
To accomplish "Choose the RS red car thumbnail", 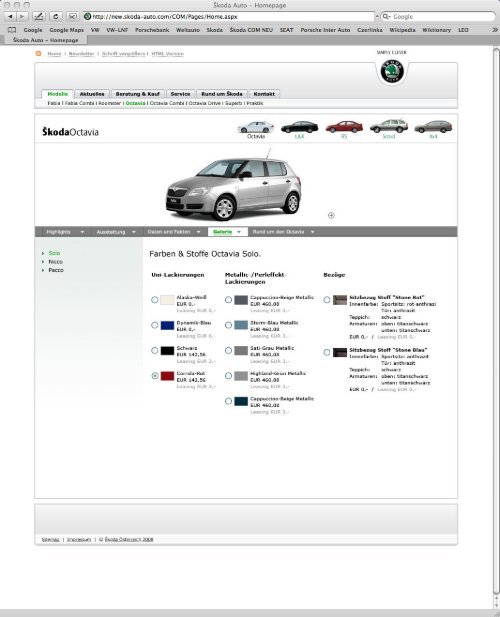I will [344, 127].
